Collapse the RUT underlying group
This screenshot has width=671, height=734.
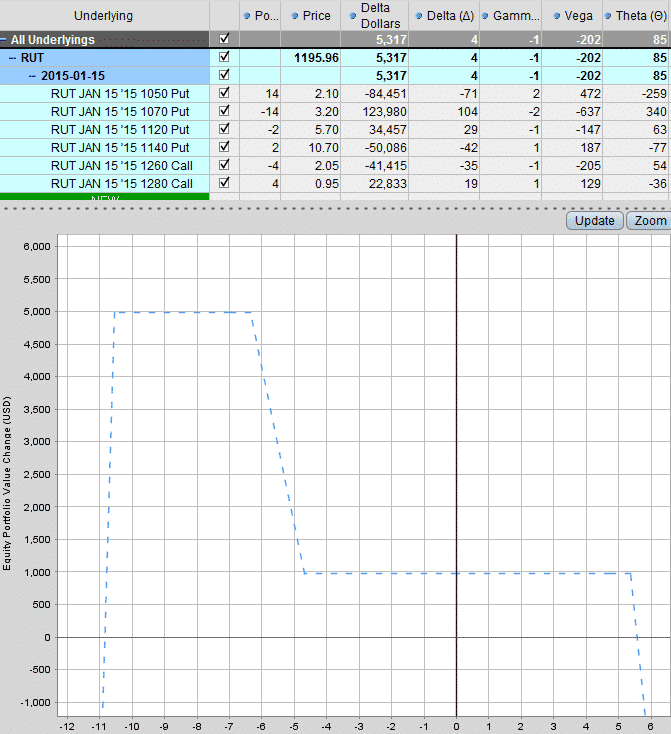tap(13, 58)
